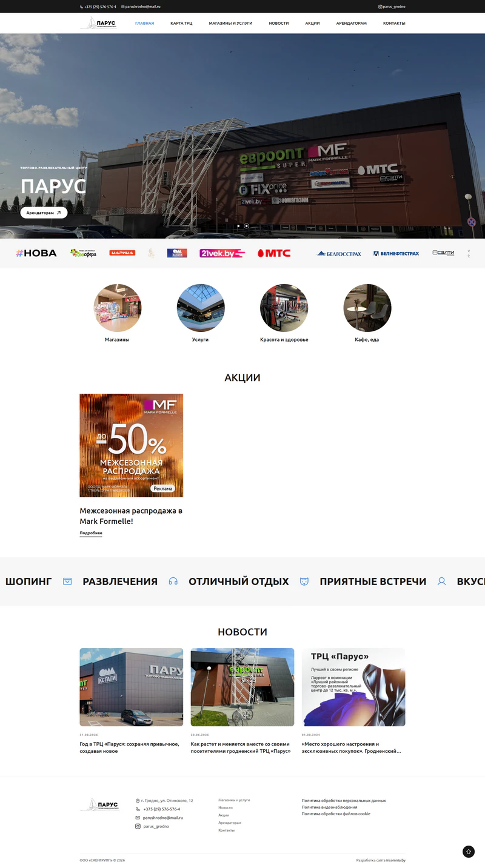Click the Арендаторам button on hero banner
Viewport: 485px width, 868px height.
[x=44, y=213]
